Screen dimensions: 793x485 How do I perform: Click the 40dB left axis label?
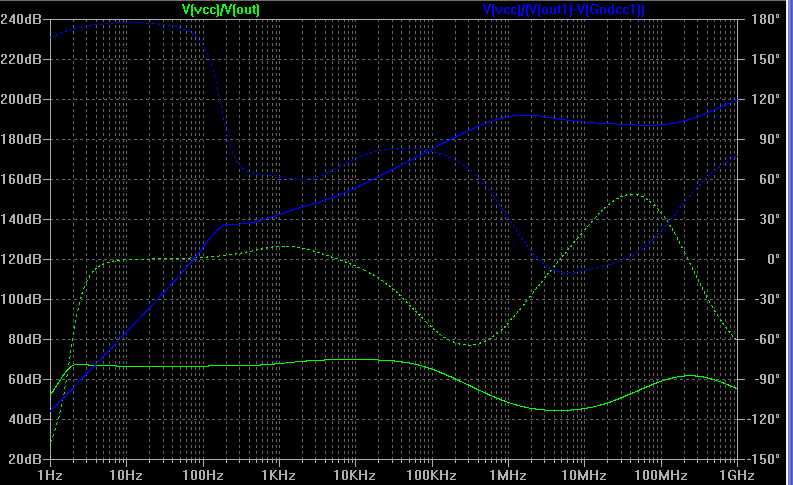[x=25, y=419]
